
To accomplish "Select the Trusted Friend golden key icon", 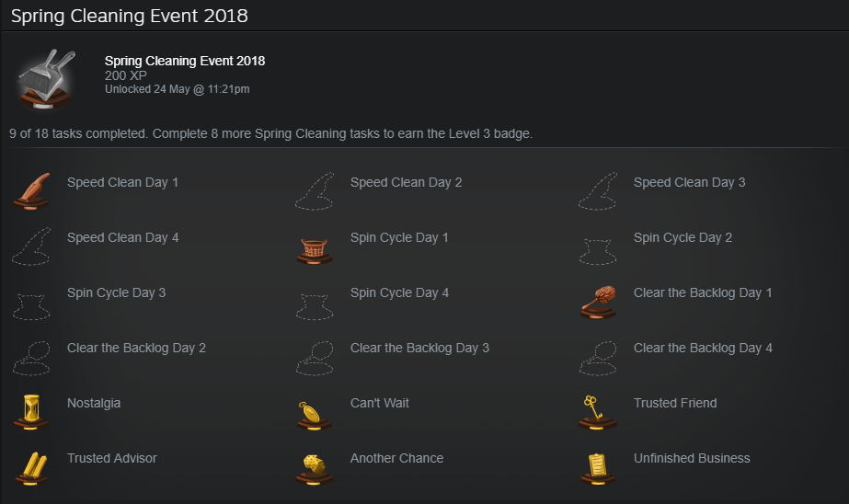I will [598, 413].
